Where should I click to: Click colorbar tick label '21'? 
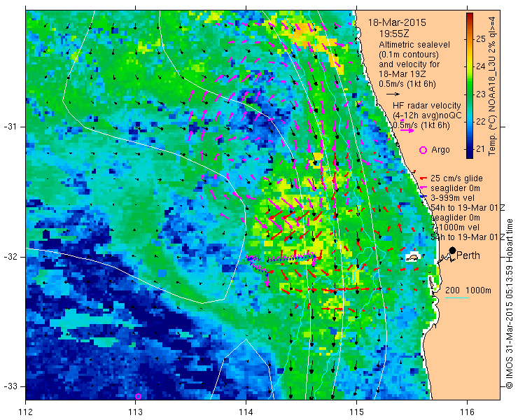click(x=480, y=149)
